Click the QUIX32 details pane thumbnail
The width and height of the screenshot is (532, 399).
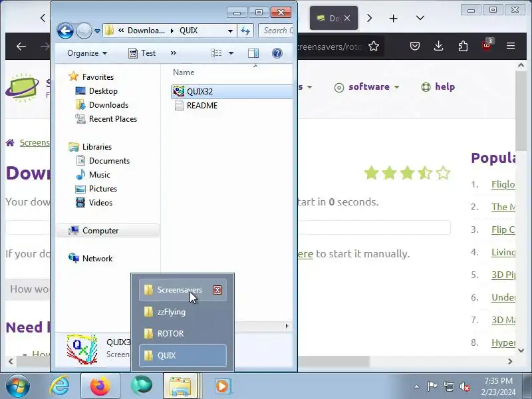[82, 348]
